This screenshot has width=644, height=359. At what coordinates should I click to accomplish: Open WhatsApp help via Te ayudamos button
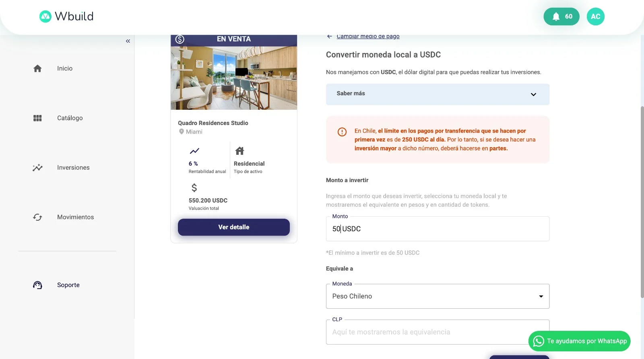click(579, 341)
